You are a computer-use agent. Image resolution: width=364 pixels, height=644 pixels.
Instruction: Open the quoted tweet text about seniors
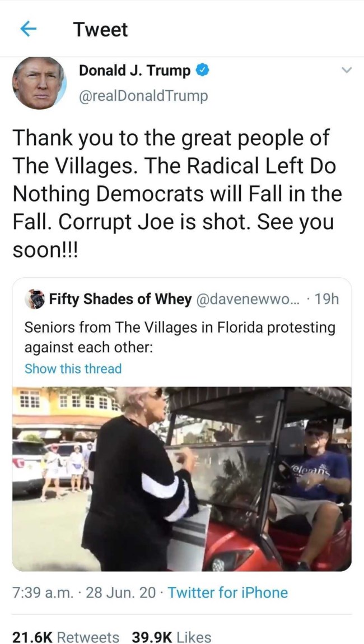pyautogui.click(x=179, y=336)
